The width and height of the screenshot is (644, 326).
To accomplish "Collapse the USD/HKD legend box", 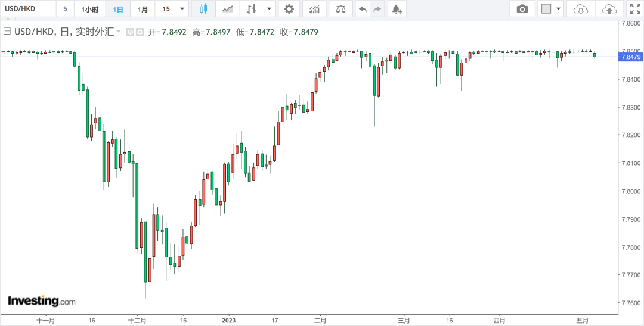I will point(8,31).
